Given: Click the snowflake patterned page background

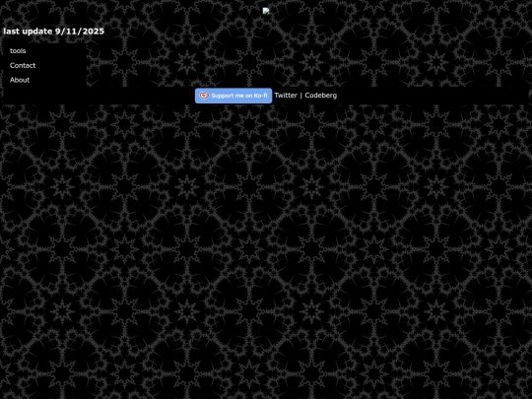Looking at the screenshot, I should click(x=266, y=251).
